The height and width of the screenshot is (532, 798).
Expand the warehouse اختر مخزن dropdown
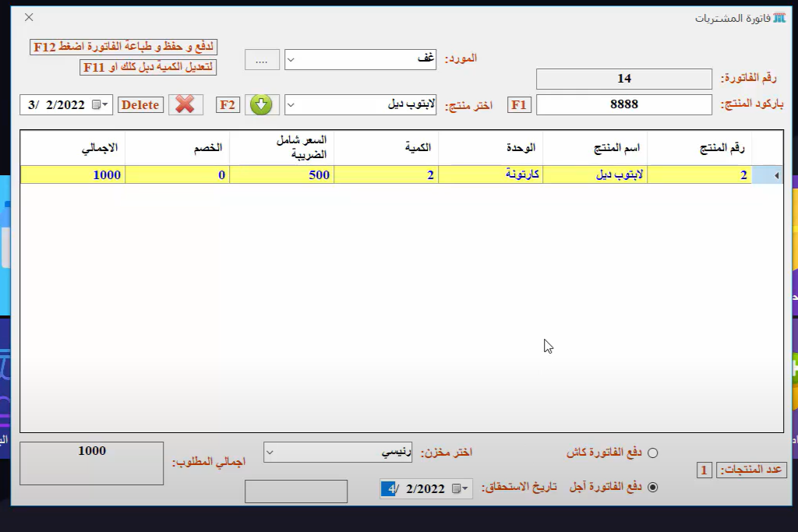coord(270,453)
